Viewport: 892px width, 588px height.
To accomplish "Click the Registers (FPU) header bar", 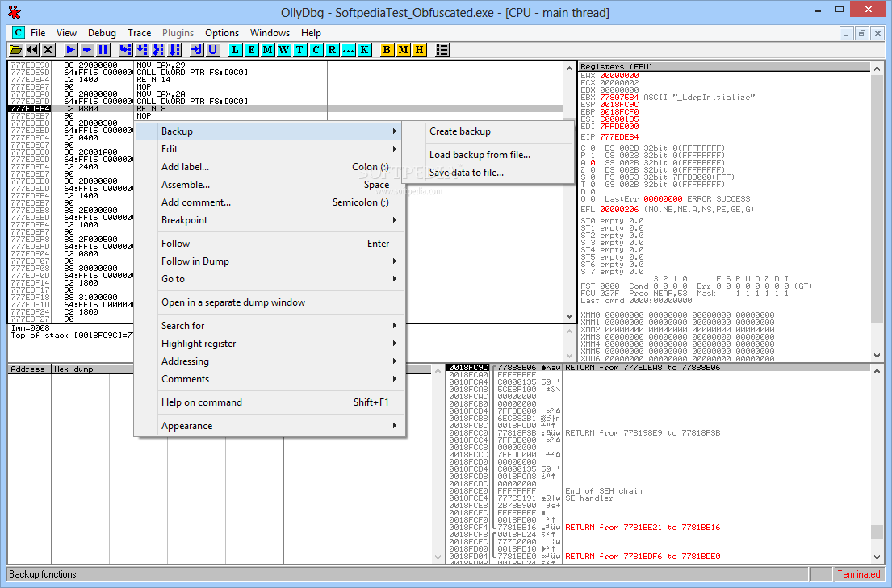I will coord(724,66).
